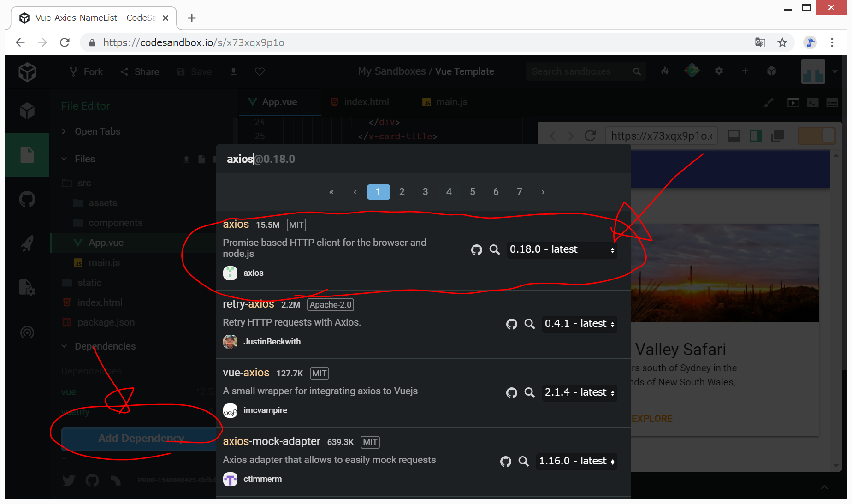Click the dependency search input field
Viewport: 852px width, 504px height.
422,159
